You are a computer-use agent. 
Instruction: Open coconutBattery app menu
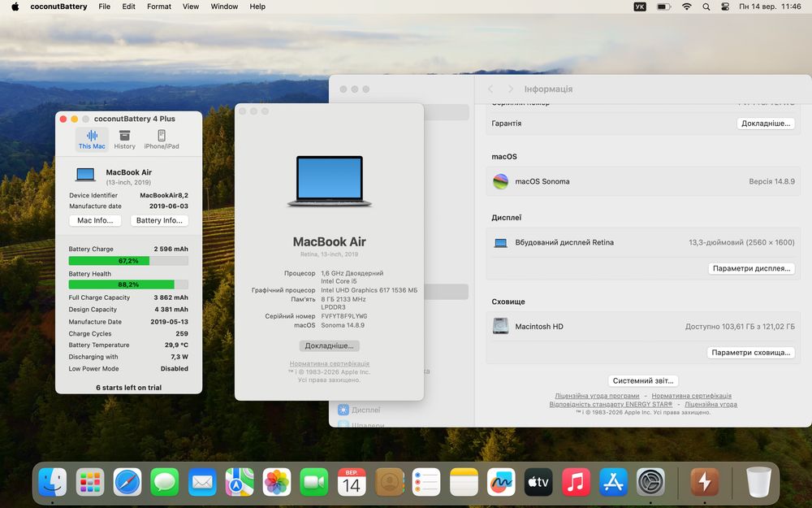(x=58, y=7)
